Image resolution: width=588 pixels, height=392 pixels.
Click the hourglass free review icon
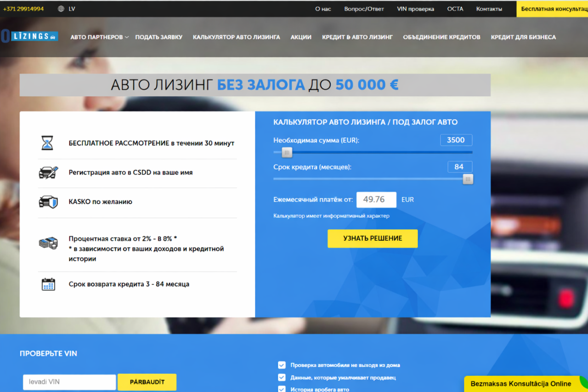[x=47, y=143]
